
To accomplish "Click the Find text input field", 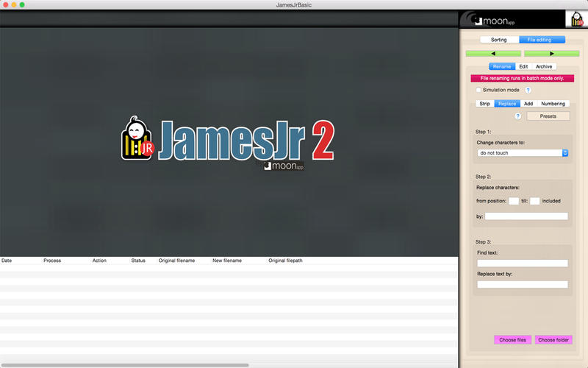I will point(523,263).
